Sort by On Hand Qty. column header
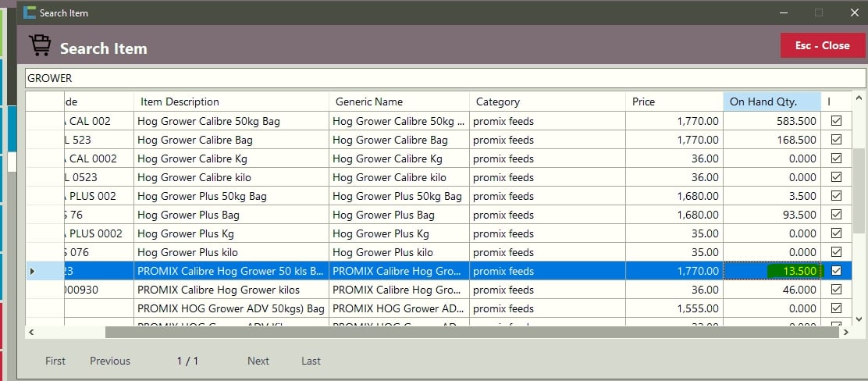 coord(771,101)
